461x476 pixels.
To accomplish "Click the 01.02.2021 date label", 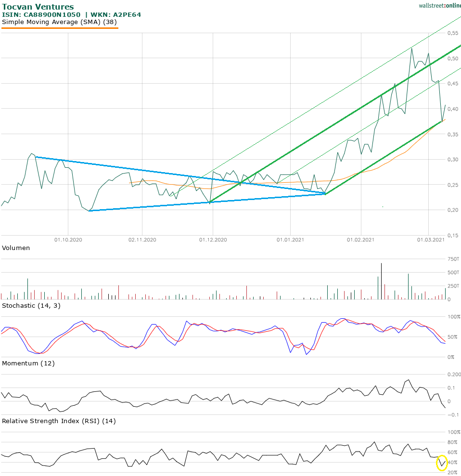I will click(361, 240).
